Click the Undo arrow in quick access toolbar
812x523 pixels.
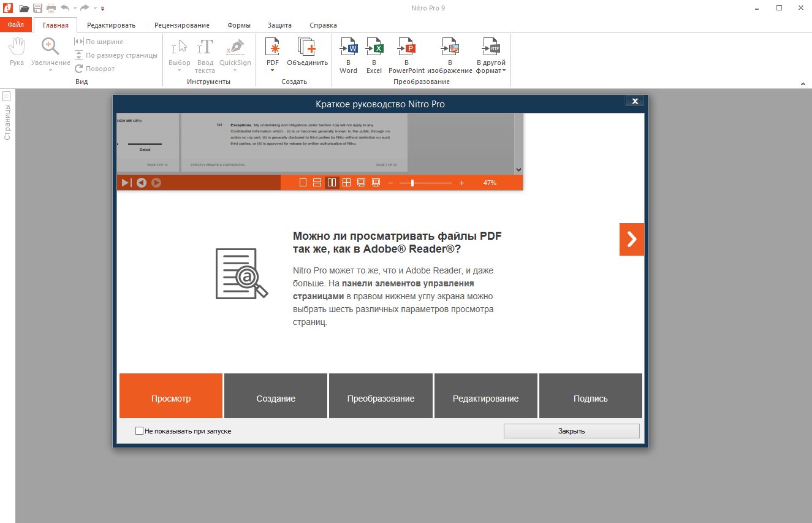[x=64, y=8]
